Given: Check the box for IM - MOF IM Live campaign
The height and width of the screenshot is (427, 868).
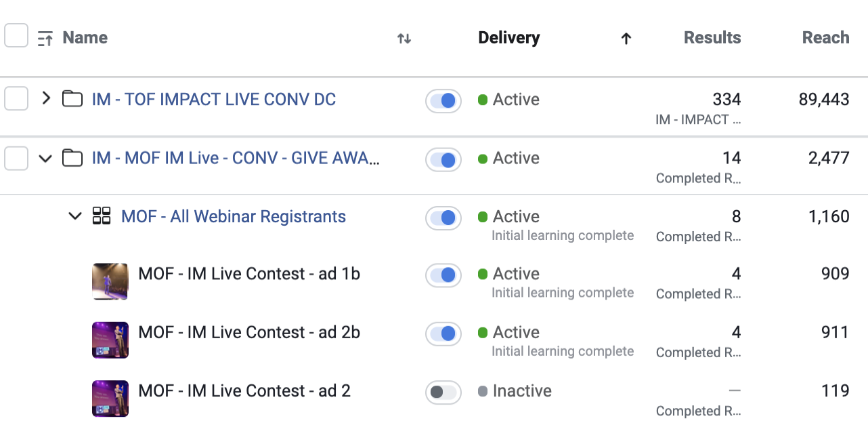Looking at the screenshot, I should coord(16,159).
